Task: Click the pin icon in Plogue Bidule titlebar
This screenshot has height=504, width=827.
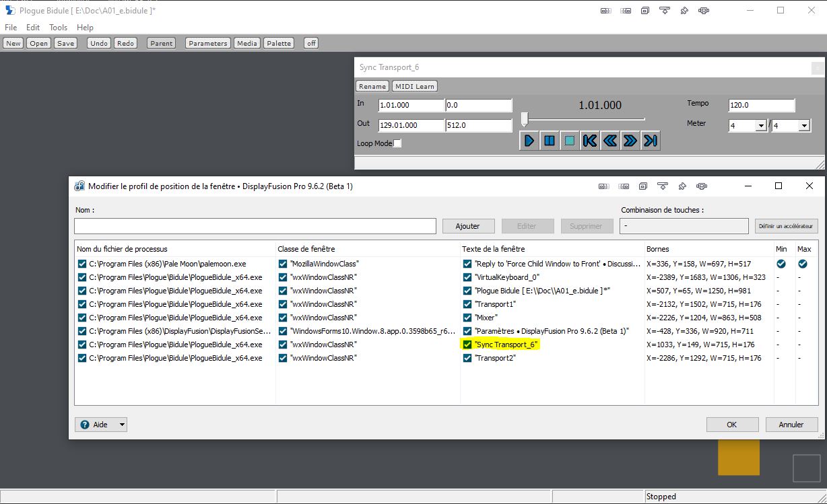Action: tap(684, 11)
